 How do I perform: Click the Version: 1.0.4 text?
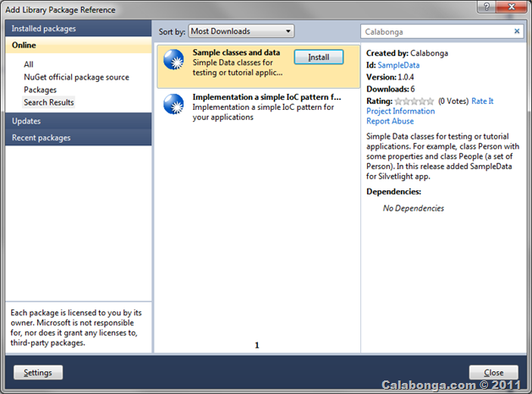(x=390, y=77)
